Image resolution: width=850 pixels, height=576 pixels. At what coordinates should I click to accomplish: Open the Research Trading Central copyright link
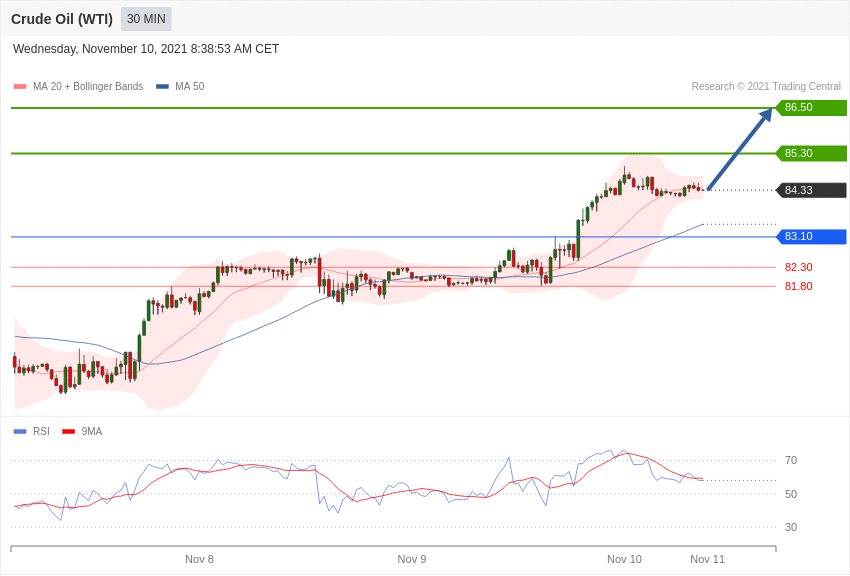766,87
